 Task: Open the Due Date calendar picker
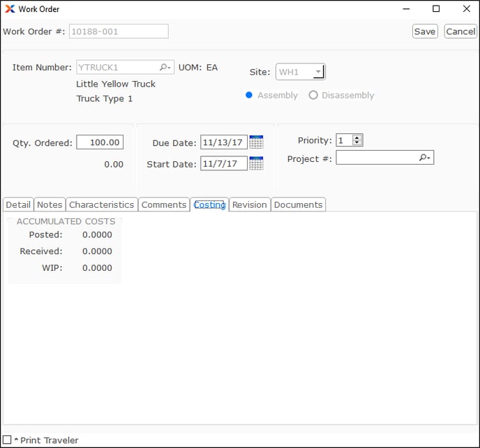click(256, 142)
